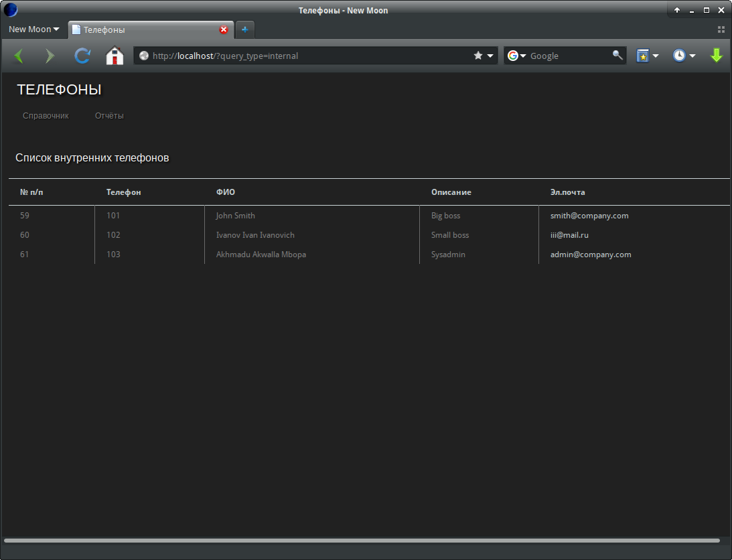Open the history clock button

[679, 56]
